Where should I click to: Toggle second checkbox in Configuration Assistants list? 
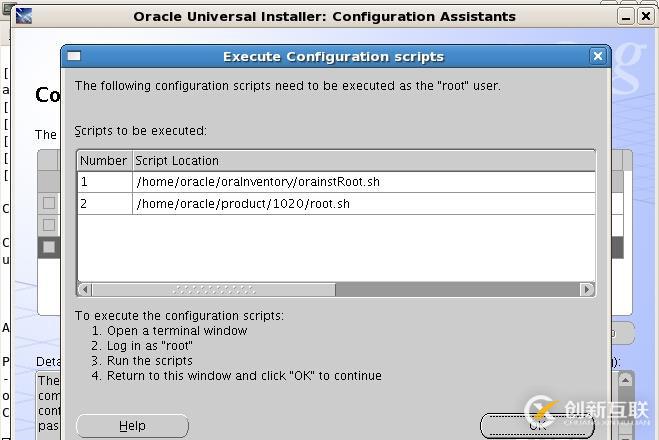49,225
